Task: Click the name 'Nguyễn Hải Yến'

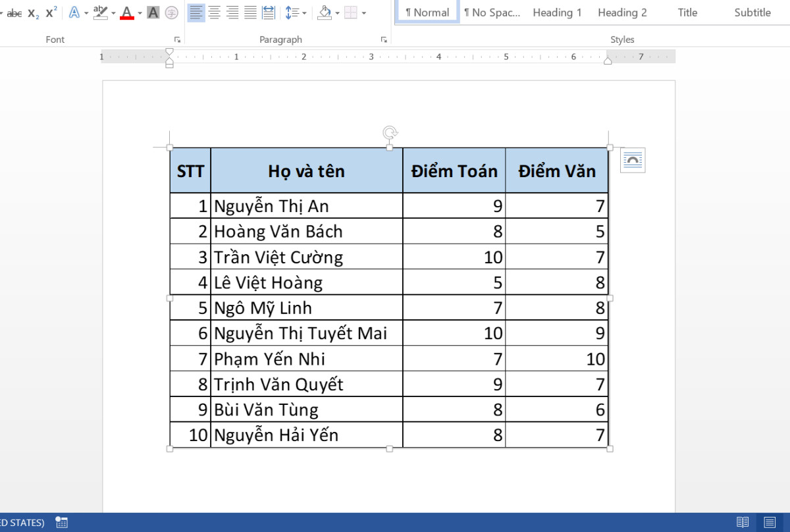Action: (x=276, y=435)
